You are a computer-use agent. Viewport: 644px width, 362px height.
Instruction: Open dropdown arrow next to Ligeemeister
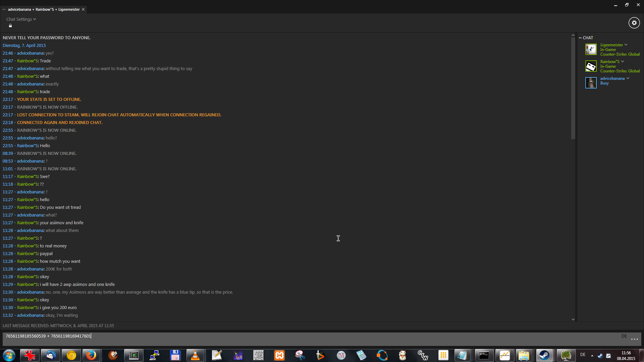click(626, 45)
